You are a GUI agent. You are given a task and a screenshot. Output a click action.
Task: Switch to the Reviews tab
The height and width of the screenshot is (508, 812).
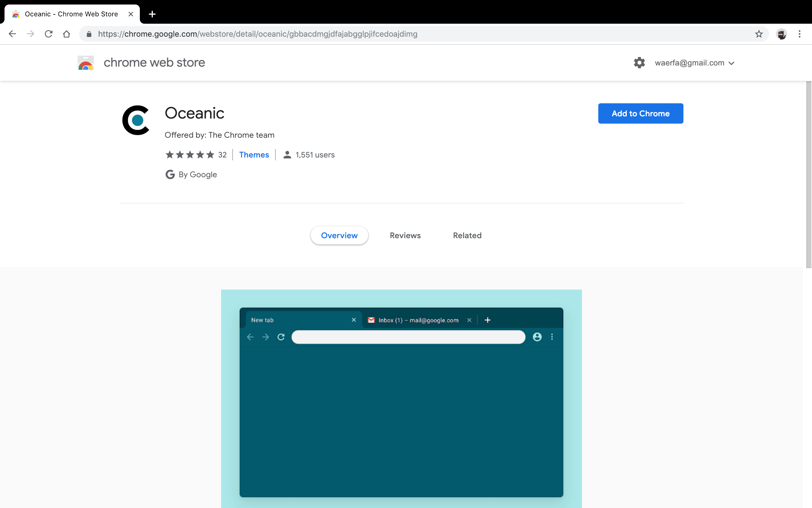(x=405, y=236)
